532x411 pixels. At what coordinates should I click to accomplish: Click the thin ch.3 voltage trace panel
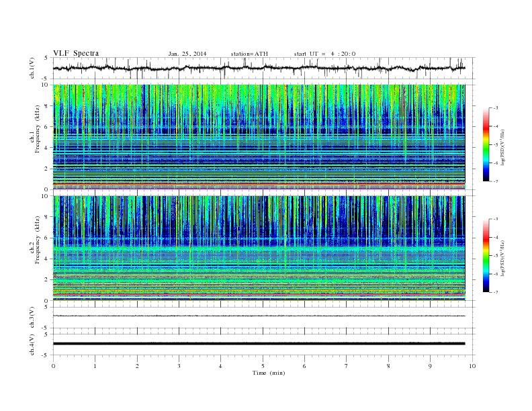tap(264, 318)
